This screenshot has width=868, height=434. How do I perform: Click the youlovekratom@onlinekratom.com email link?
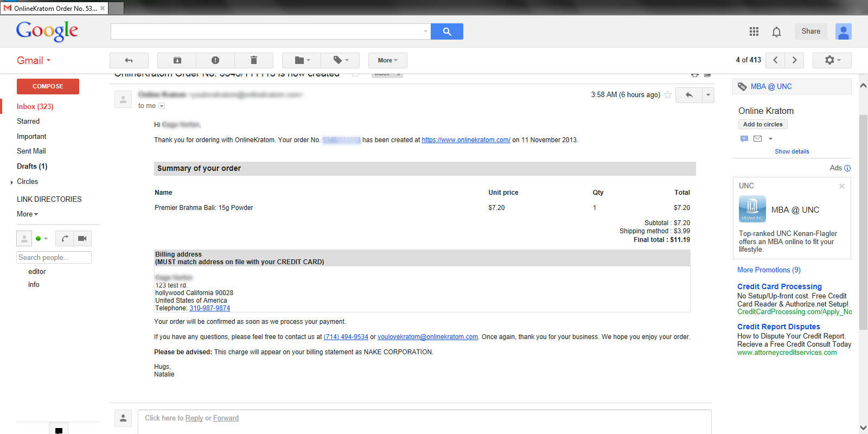pos(427,337)
